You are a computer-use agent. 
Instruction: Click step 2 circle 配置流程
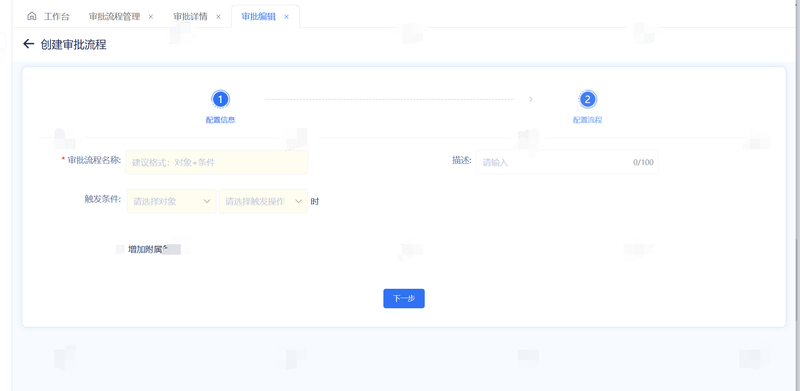pyautogui.click(x=587, y=99)
